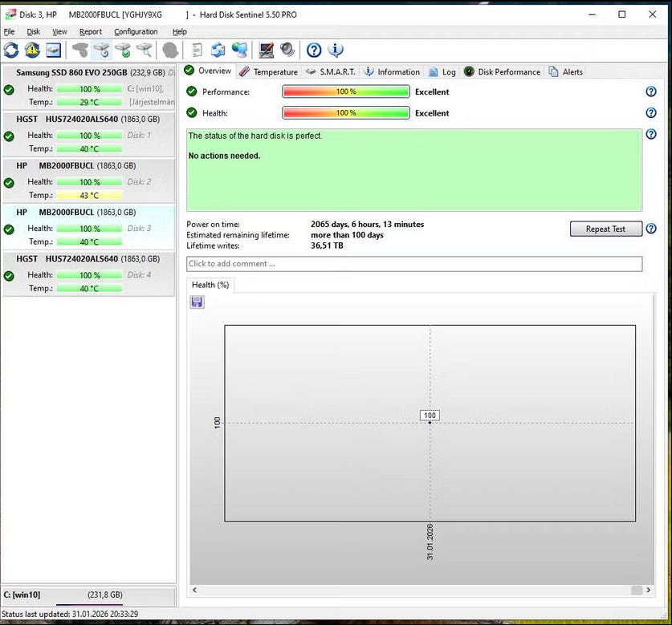Viewport: 672px width, 625px height.
Task: Click the document report icon in toolbar
Action: pos(197,51)
